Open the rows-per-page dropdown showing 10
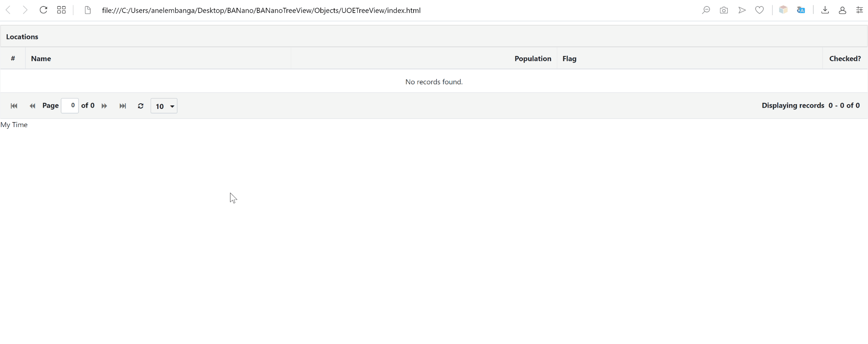This screenshot has height=344, width=868. tap(164, 106)
